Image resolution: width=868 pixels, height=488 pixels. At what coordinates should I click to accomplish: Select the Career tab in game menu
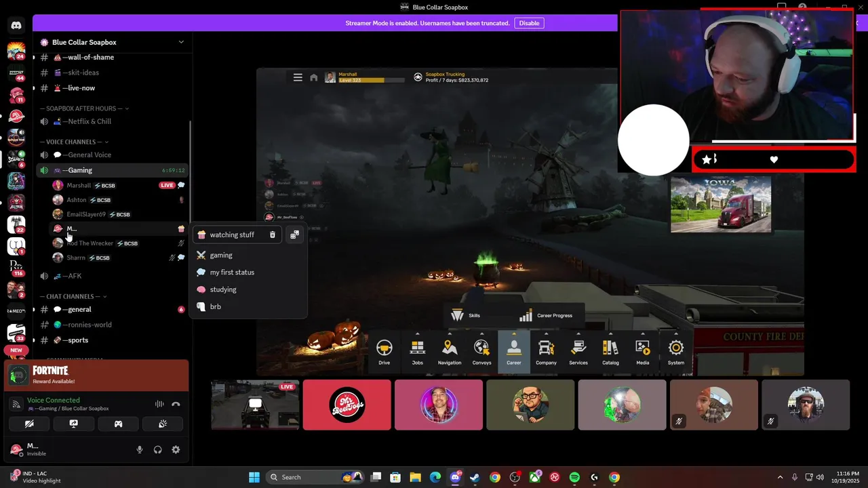coord(514,352)
